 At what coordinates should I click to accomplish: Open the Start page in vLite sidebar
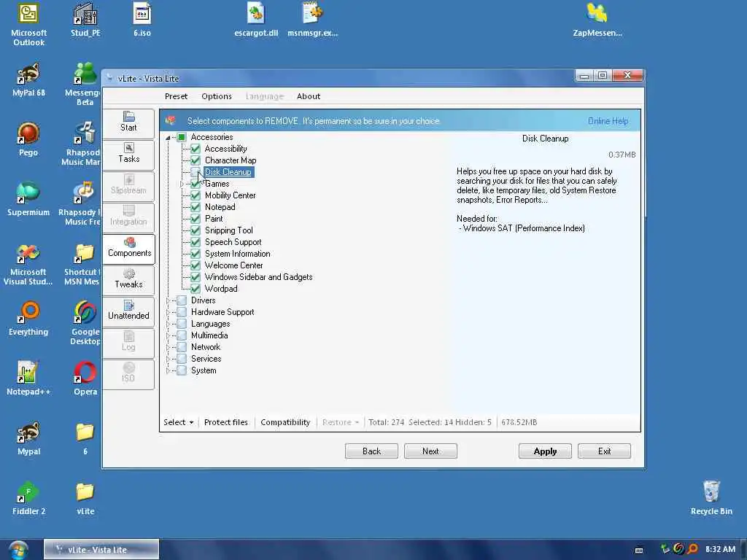tap(128, 122)
